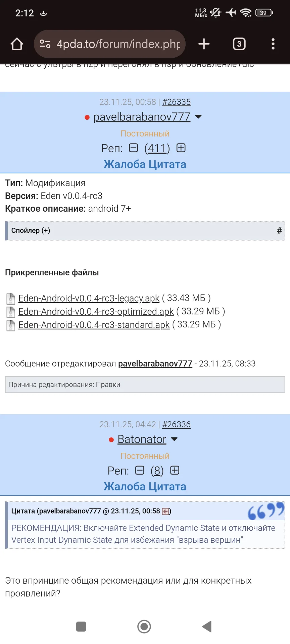The image size is (290, 644).
Task: Click the spoiler's # anchor link
Action: 279,230
